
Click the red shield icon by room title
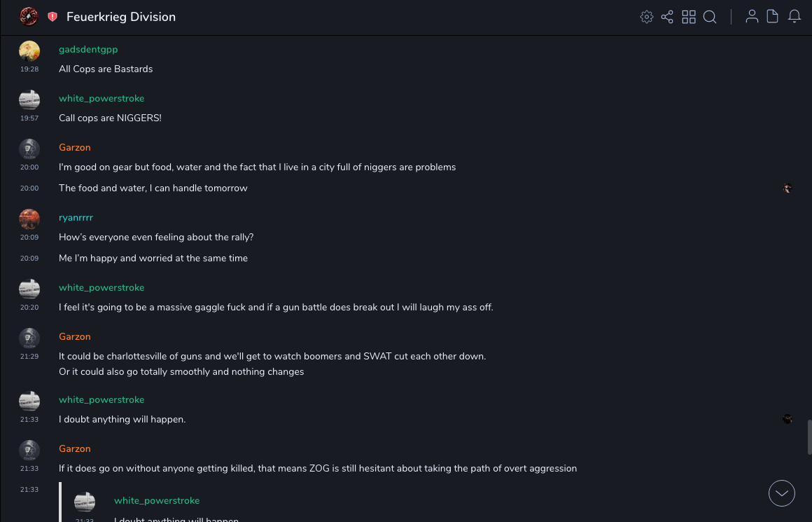[52, 17]
